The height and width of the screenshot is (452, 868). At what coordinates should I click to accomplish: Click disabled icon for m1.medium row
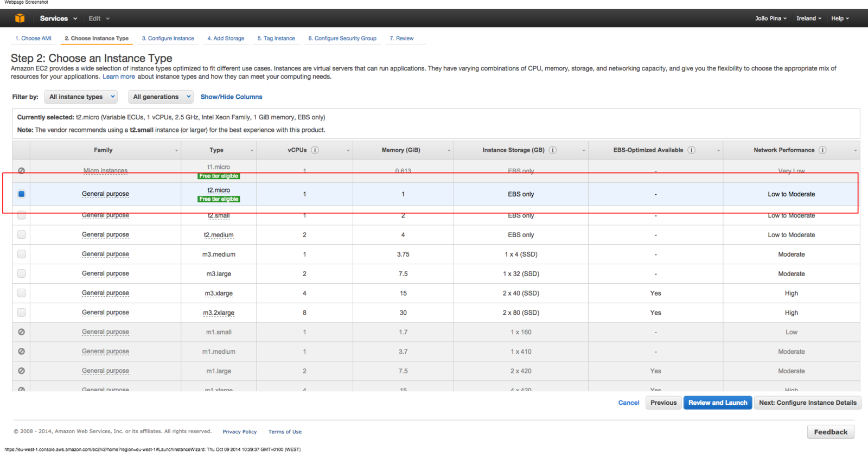[x=21, y=352]
